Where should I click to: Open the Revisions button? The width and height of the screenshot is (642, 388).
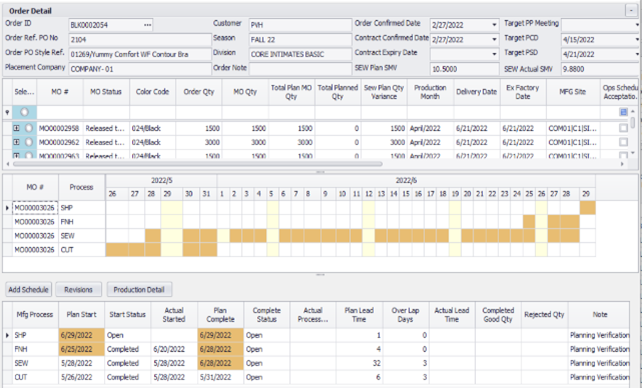[78, 289]
